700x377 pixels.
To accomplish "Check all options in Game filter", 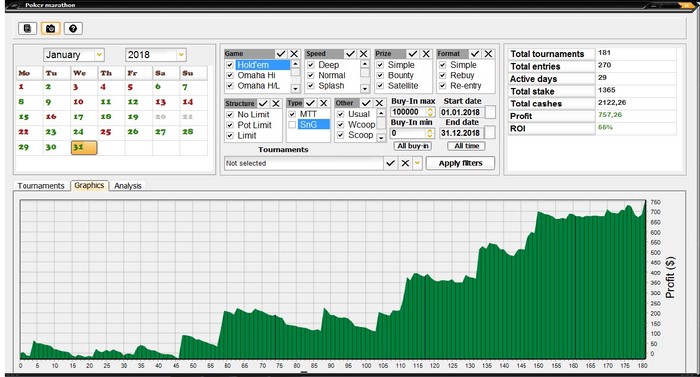I will [281, 54].
